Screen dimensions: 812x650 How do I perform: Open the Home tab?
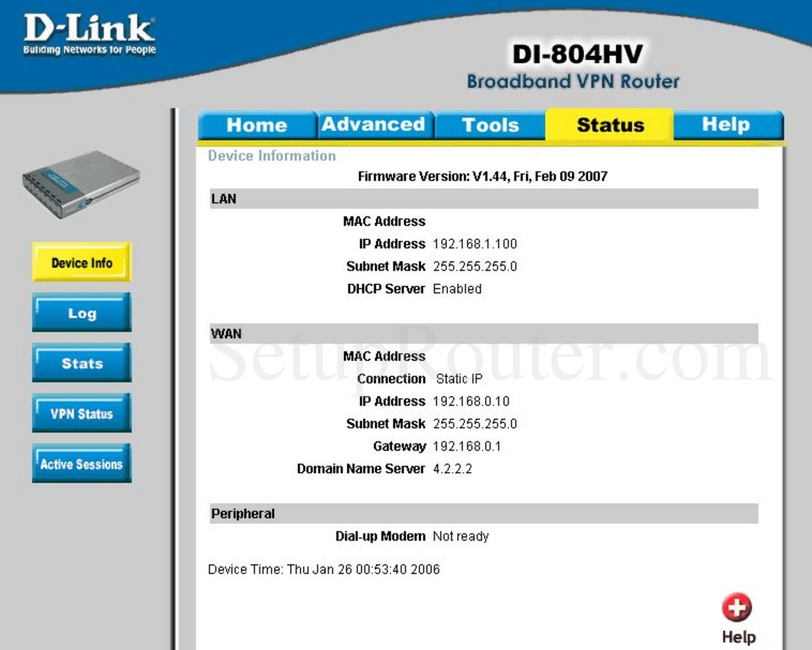pos(257,125)
